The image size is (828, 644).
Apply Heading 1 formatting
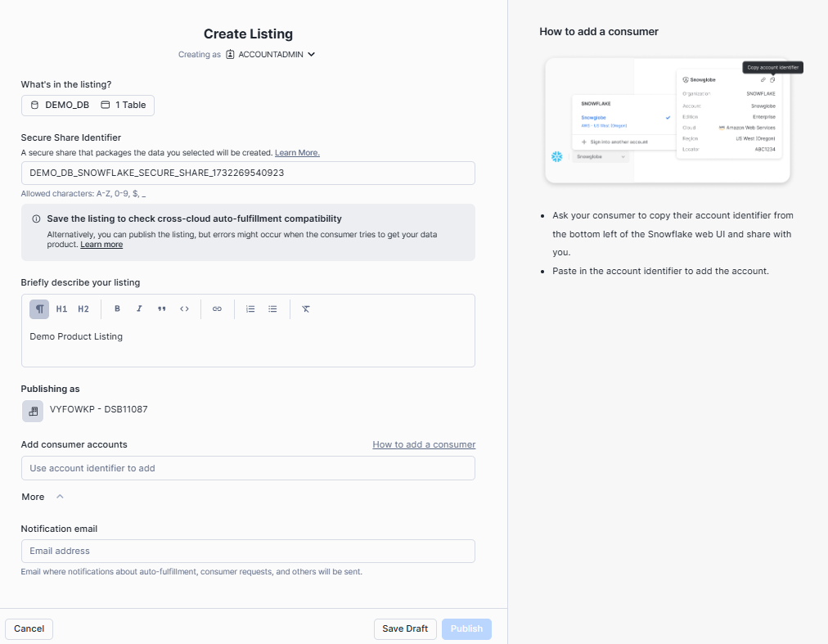[x=61, y=309]
